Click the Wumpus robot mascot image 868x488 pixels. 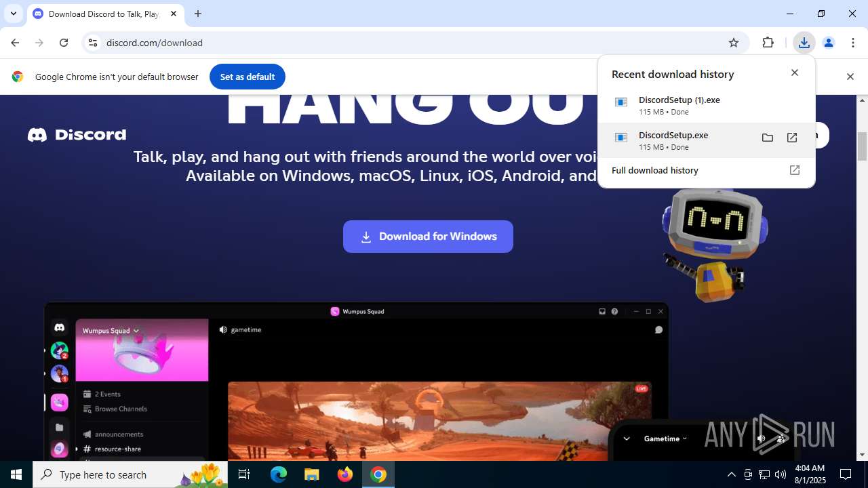tap(714, 245)
